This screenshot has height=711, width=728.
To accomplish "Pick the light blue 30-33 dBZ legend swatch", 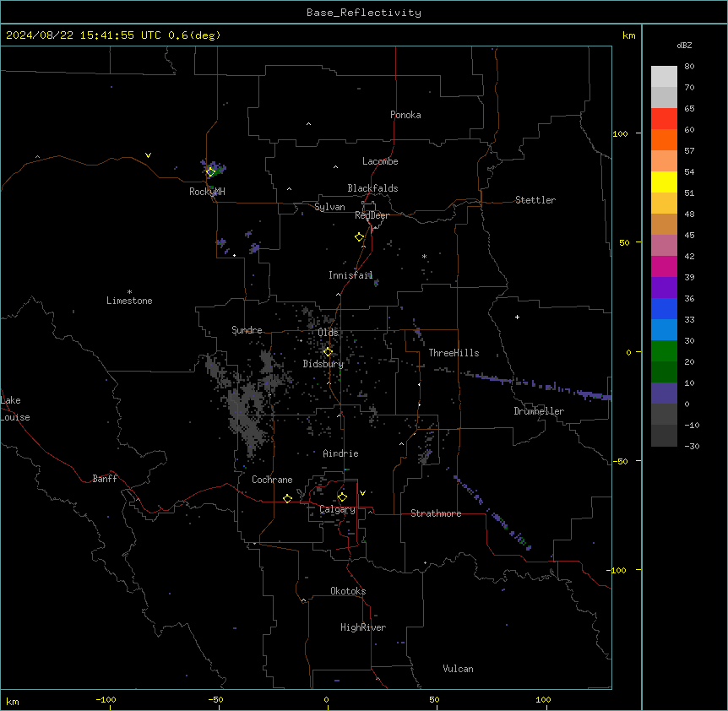I will (x=664, y=330).
